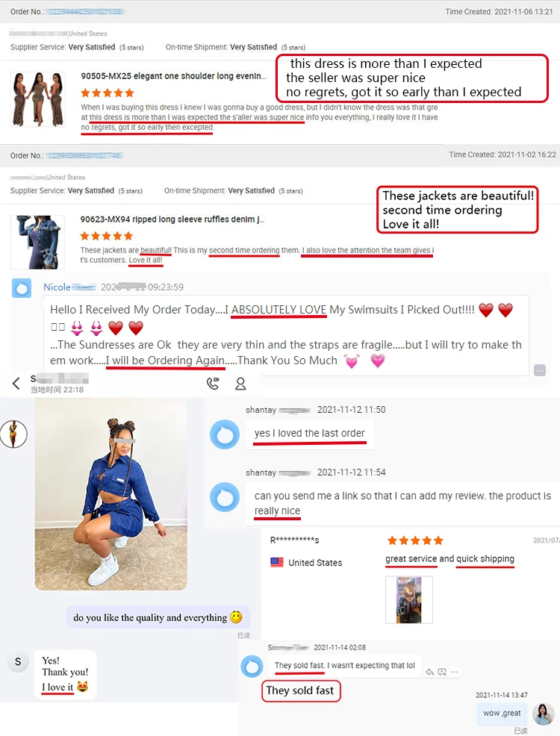Image resolution: width=560 pixels, height=736 pixels.
Task: Click Nicole's blue avatar icon
Action: click(22, 288)
